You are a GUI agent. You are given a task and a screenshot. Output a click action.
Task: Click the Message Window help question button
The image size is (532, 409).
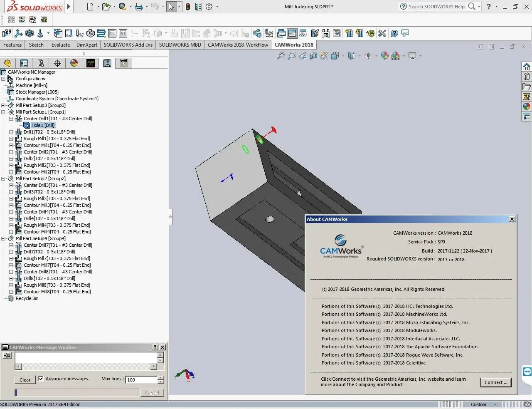click(155, 347)
